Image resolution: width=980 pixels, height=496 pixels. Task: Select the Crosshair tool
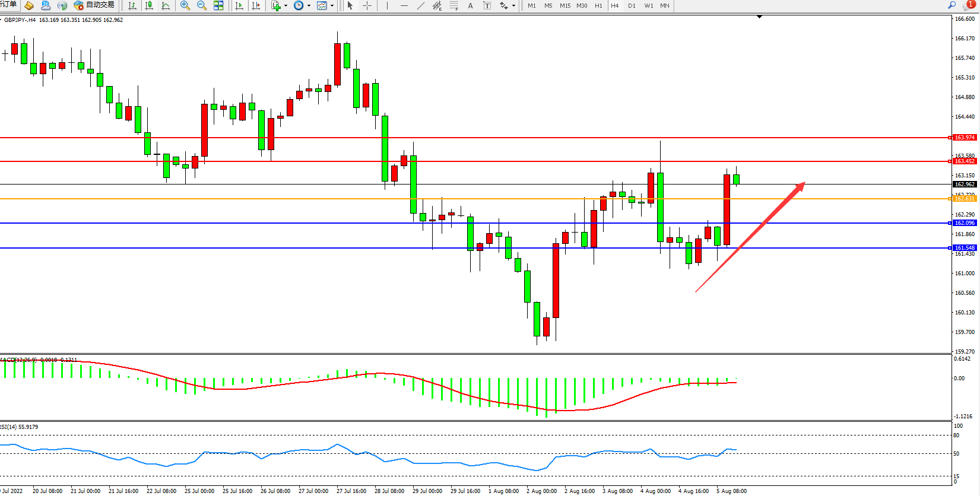(367, 5)
